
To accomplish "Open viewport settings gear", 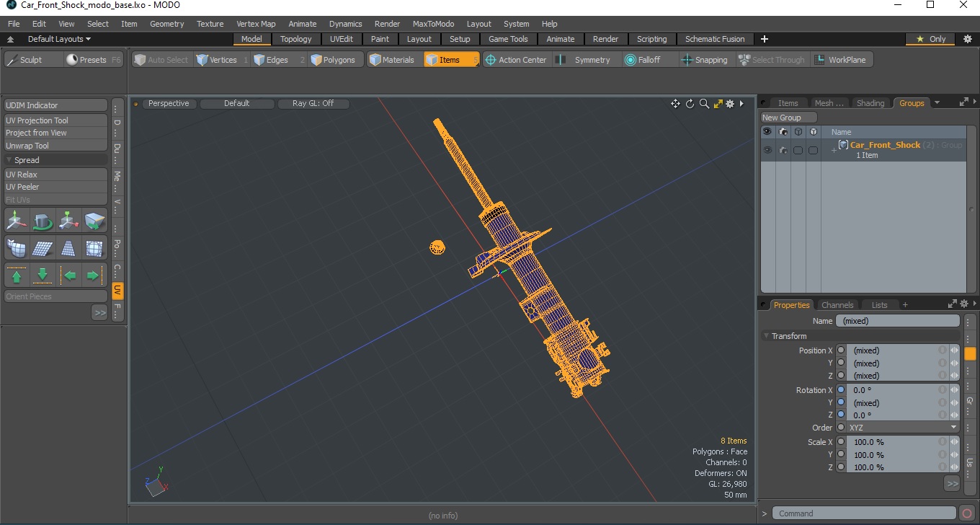I will pos(730,104).
